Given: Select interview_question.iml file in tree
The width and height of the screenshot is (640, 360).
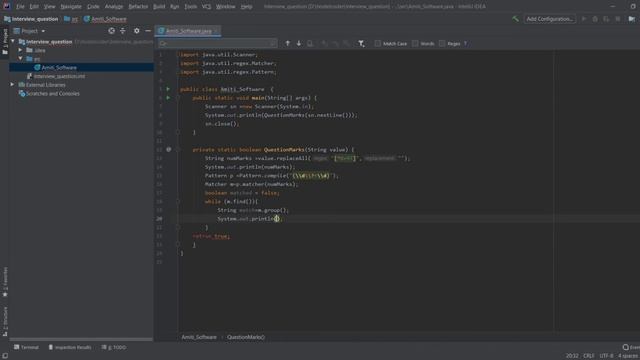Looking at the screenshot, I should click(60, 76).
